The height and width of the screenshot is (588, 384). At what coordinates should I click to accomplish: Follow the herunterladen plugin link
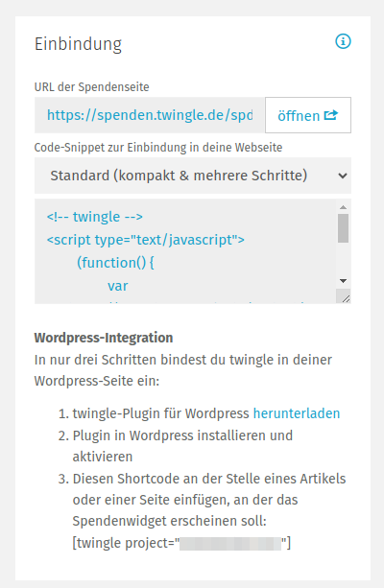[297, 413]
